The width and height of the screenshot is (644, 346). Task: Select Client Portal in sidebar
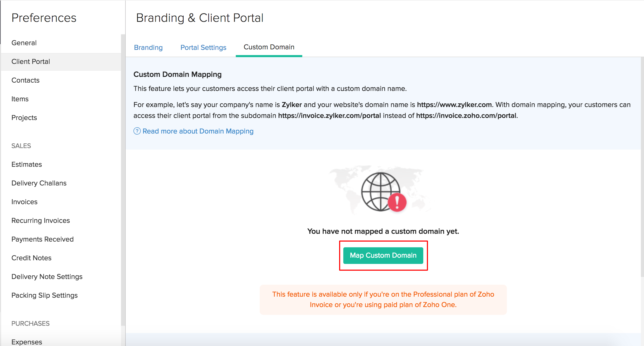coord(31,62)
